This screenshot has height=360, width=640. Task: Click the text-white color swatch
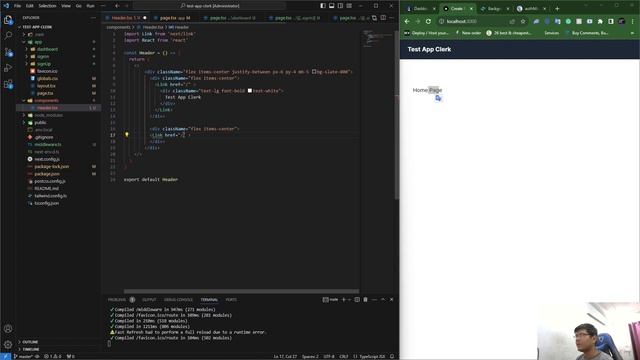coord(250,91)
